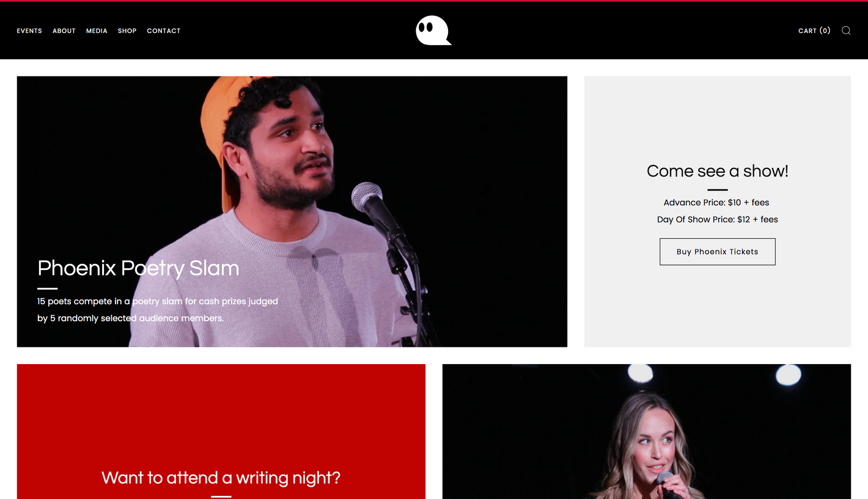Image resolution: width=868 pixels, height=499 pixels.
Task: Open the blonde performer image tile
Action: (647, 432)
